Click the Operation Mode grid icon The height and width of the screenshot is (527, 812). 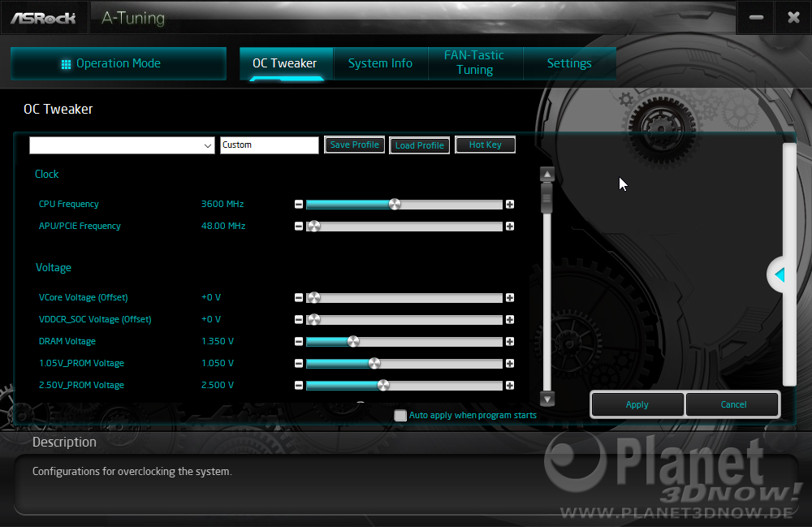tap(66, 64)
